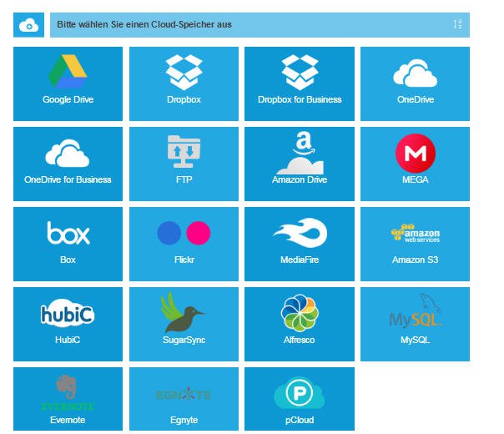The height and width of the screenshot is (434, 504).
Task: Select the MySQL dolphin tile
Action: click(415, 324)
